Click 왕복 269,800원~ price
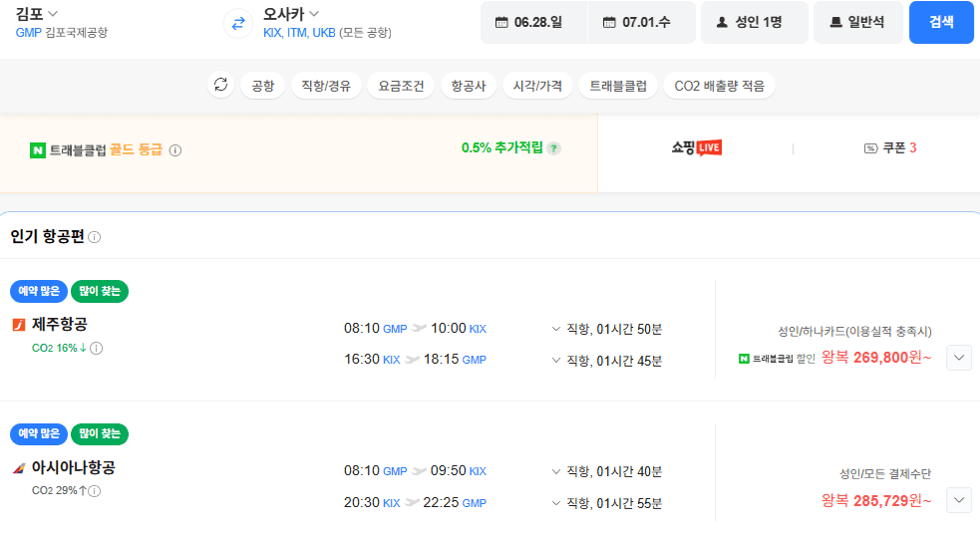The height and width of the screenshot is (536, 980). 876,358
